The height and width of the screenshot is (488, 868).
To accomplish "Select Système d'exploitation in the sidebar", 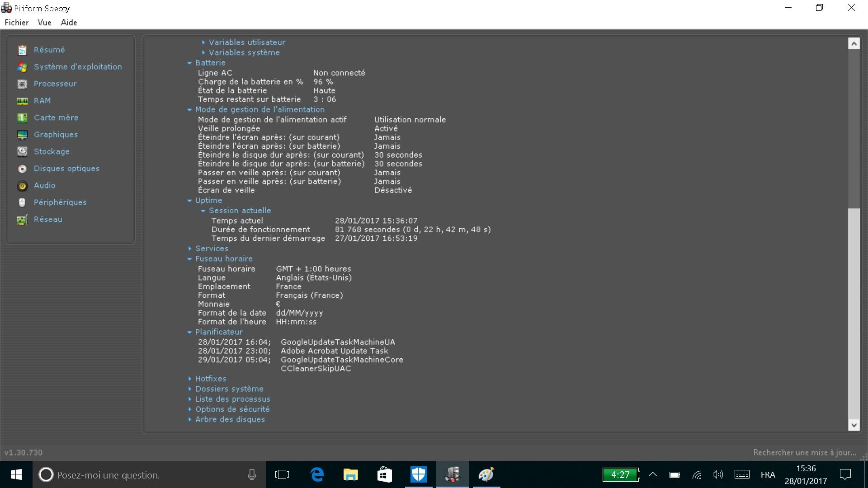I will (78, 67).
